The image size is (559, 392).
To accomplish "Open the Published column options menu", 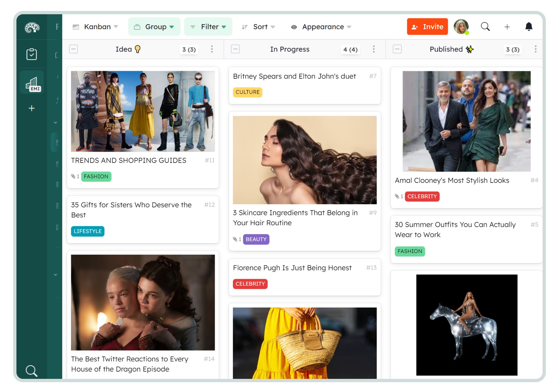I will 536,49.
